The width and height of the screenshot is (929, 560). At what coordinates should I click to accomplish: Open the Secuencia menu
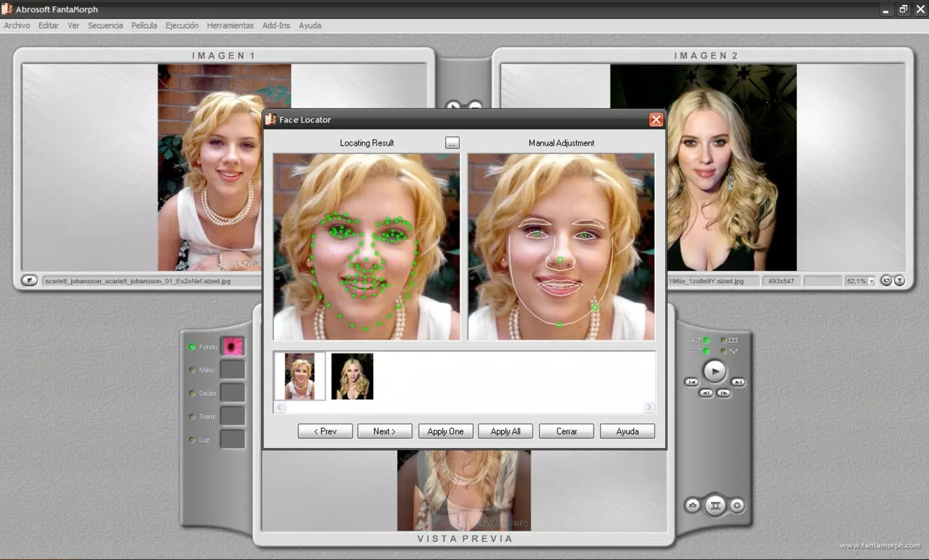(105, 25)
